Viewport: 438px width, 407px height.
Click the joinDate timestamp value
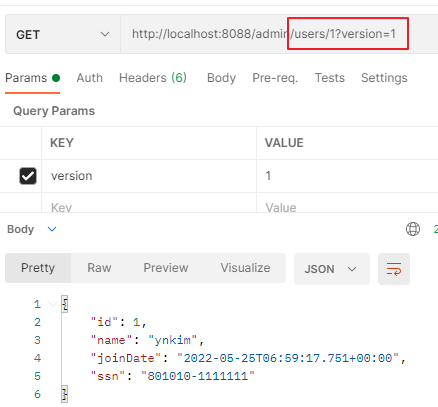pyautogui.click(x=288, y=358)
